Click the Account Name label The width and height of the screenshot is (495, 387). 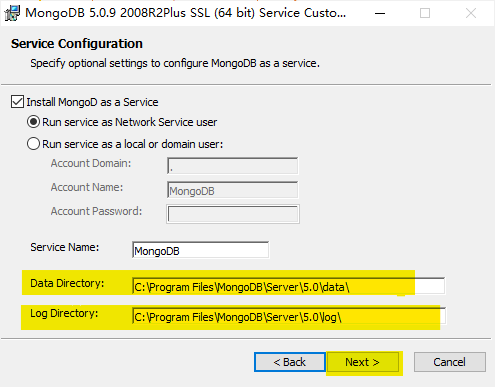pyautogui.click(x=87, y=187)
